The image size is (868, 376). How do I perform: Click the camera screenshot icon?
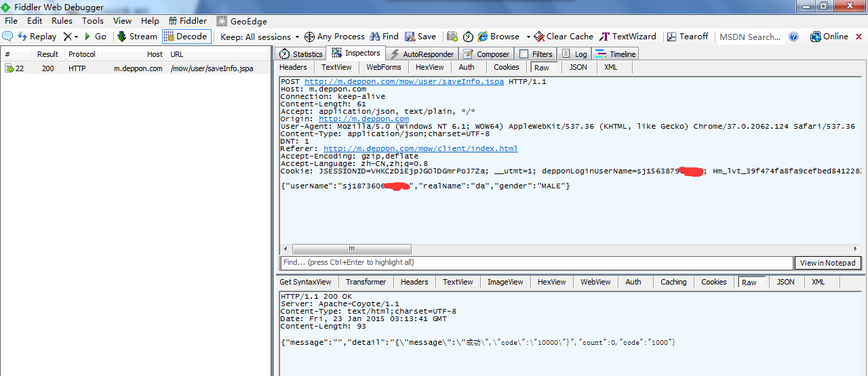(452, 37)
